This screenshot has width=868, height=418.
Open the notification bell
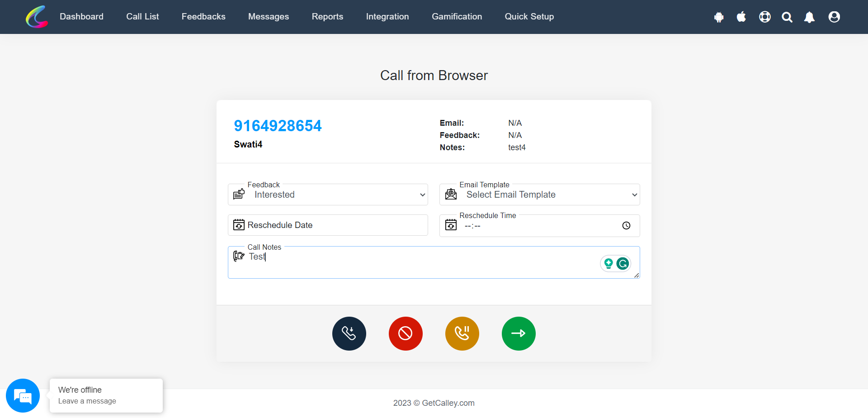(x=809, y=17)
